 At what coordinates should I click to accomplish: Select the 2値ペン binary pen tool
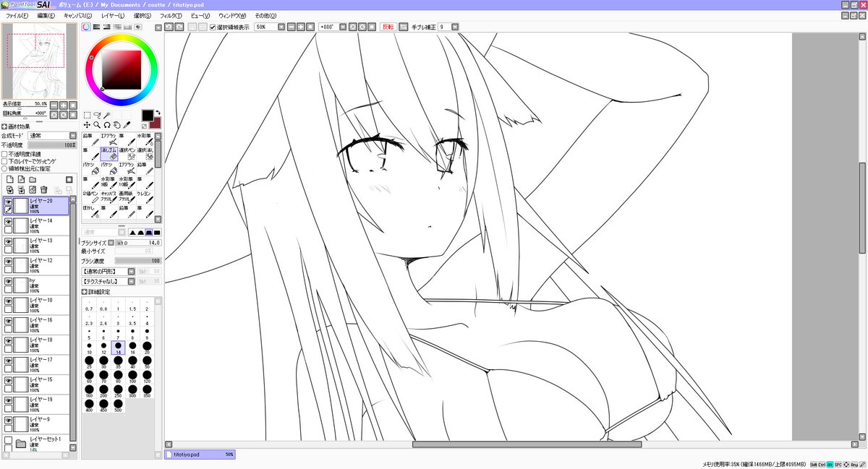91,198
